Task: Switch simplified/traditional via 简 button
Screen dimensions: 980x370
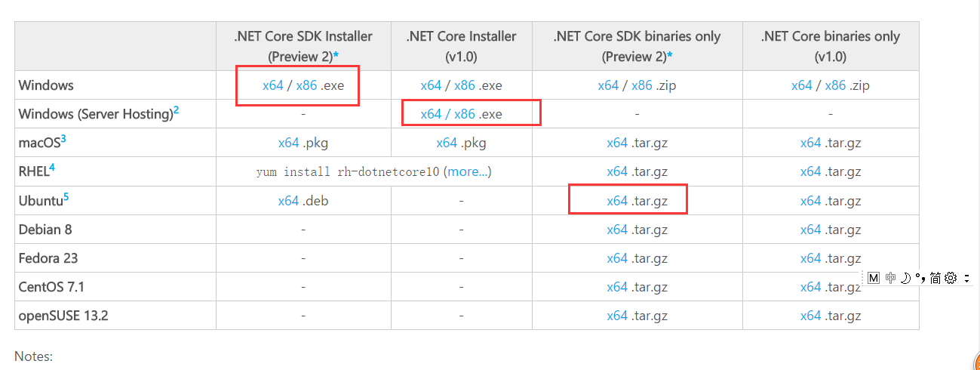Action: [935, 278]
